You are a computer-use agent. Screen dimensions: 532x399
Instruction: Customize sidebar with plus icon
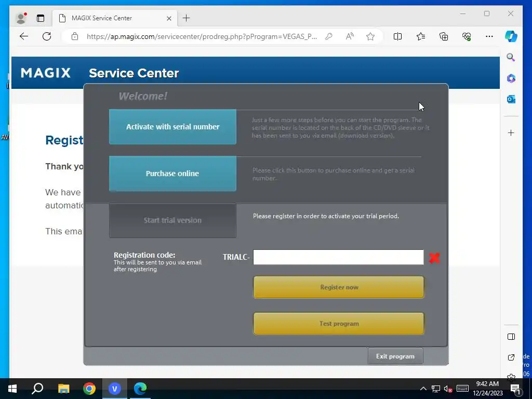511,132
